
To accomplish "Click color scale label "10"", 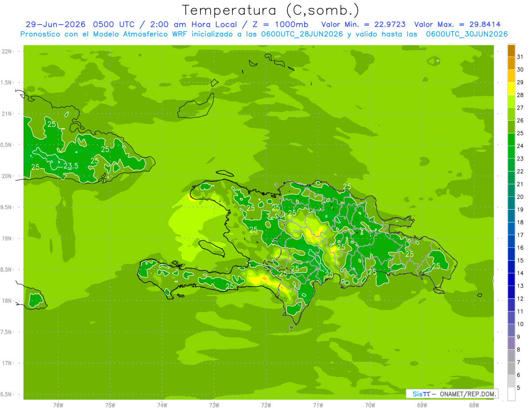I will (x=520, y=324).
